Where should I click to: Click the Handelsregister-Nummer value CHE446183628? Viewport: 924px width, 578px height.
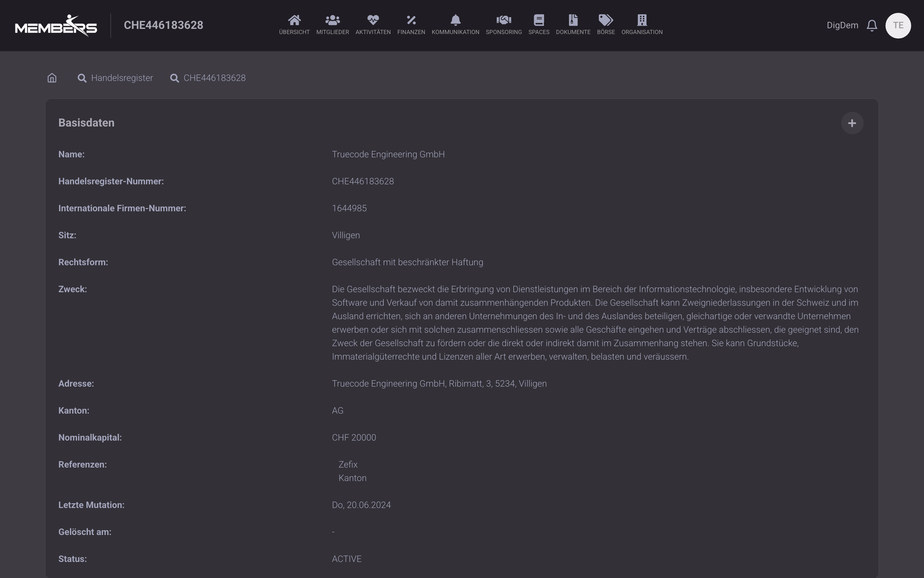[363, 181]
